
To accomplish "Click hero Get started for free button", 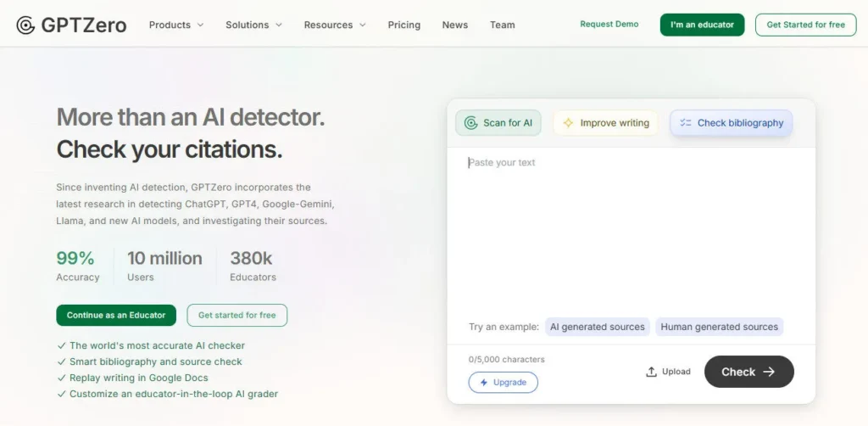I will [237, 315].
